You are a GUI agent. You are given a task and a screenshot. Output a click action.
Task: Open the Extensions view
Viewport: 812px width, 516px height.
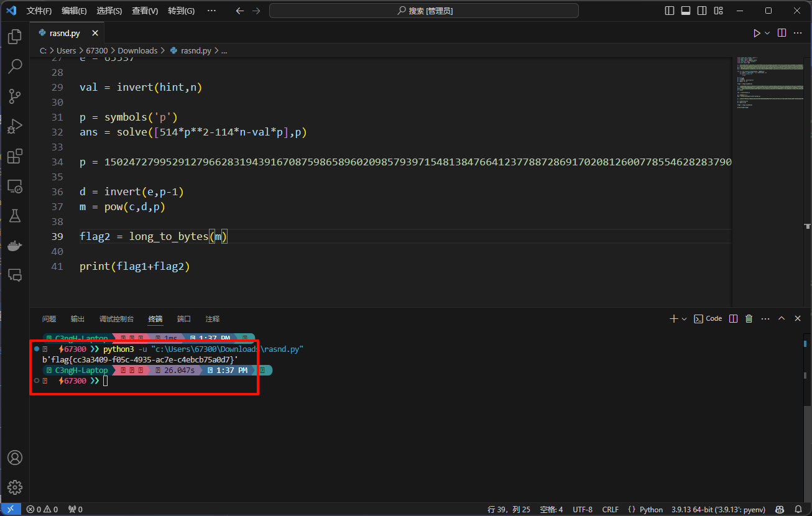(x=15, y=156)
